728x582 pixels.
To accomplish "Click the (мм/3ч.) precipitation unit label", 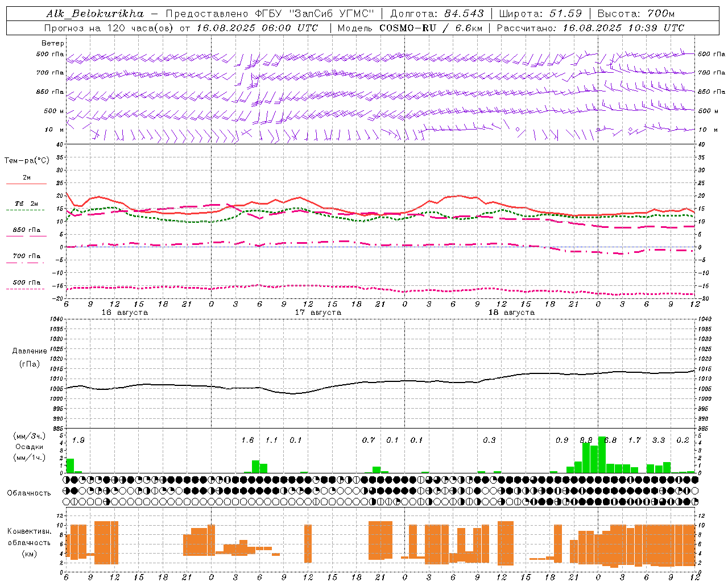I will click(30, 436).
